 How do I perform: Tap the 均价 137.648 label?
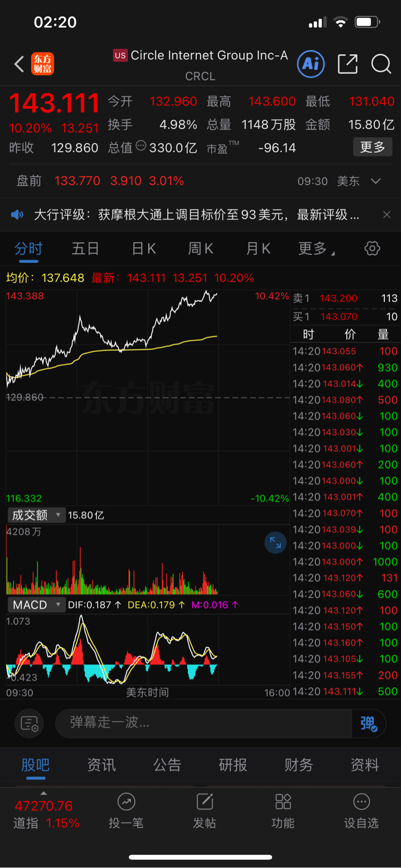click(x=45, y=278)
